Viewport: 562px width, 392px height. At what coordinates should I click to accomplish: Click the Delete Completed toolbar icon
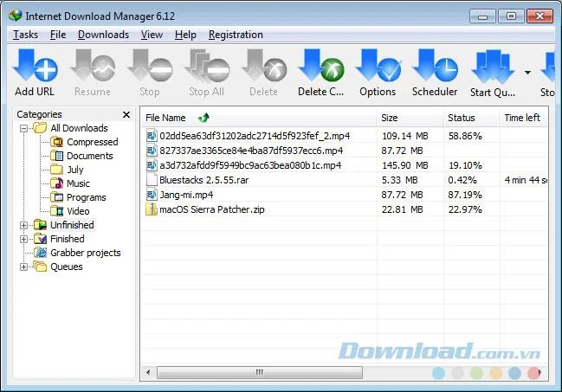[320, 73]
